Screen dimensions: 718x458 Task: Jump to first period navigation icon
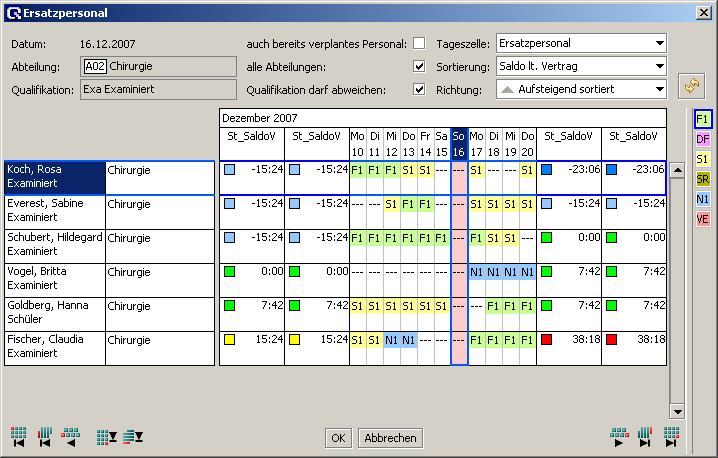coord(18,436)
